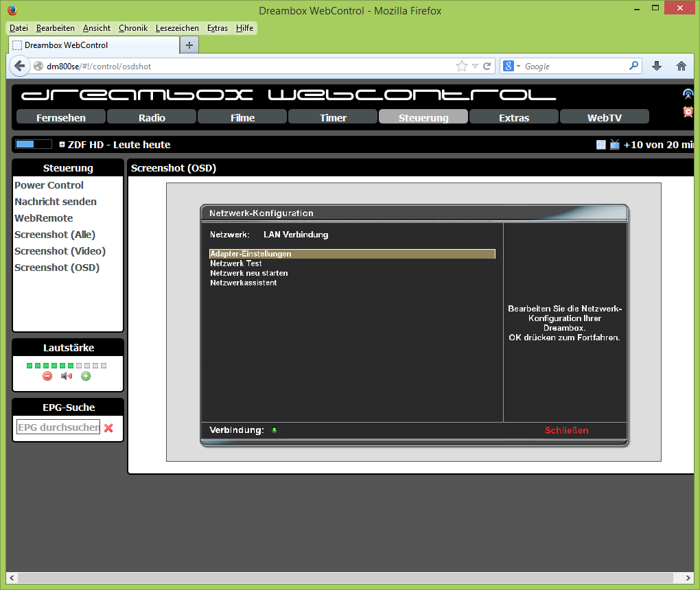The height and width of the screenshot is (590, 700).
Task: Mute audio with the speaker icon
Action: click(x=67, y=376)
